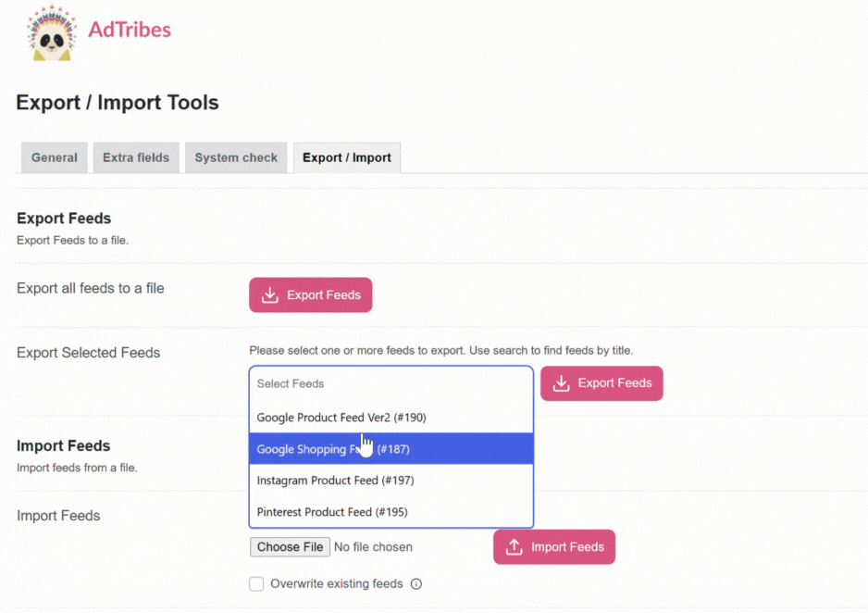The image size is (868, 613).
Task: Click the Overwrite existing feeds label text
Action: click(x=336, y=584)
